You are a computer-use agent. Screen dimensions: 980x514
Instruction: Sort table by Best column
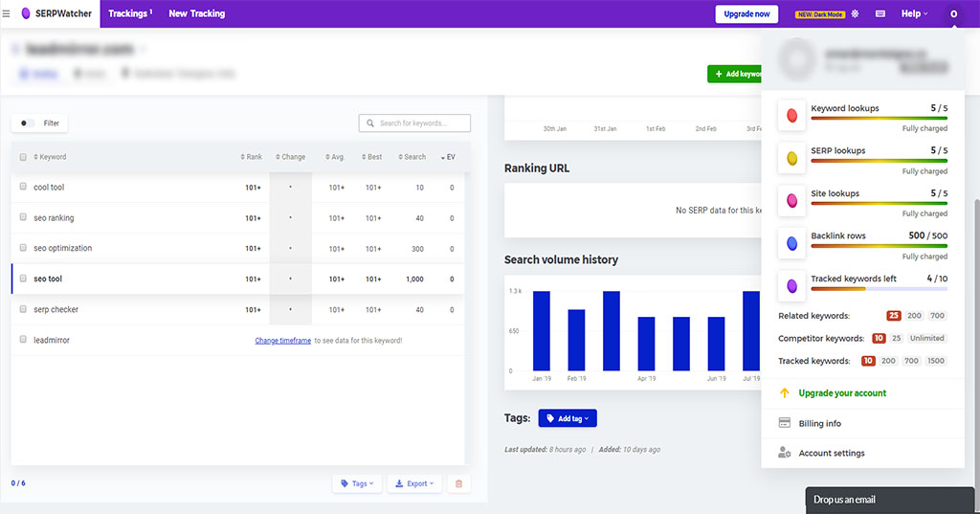[x=372, y=157]
